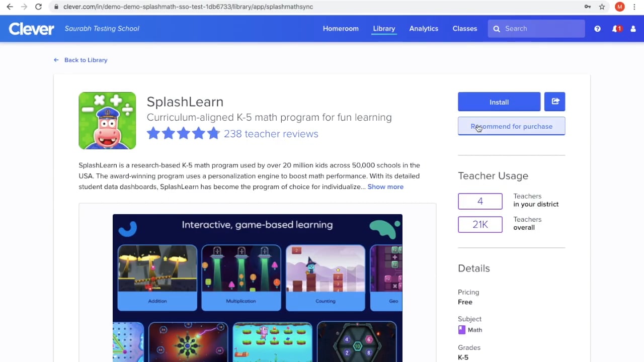Open the help question mark icon
The width and height of the screenshot is (644, 362).
pos(597,29)
